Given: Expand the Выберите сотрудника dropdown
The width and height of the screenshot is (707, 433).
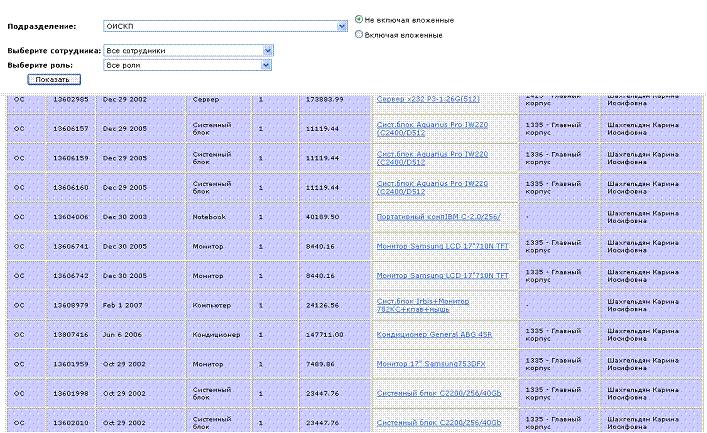Looking at the screenshot, I should coord(189,49).
